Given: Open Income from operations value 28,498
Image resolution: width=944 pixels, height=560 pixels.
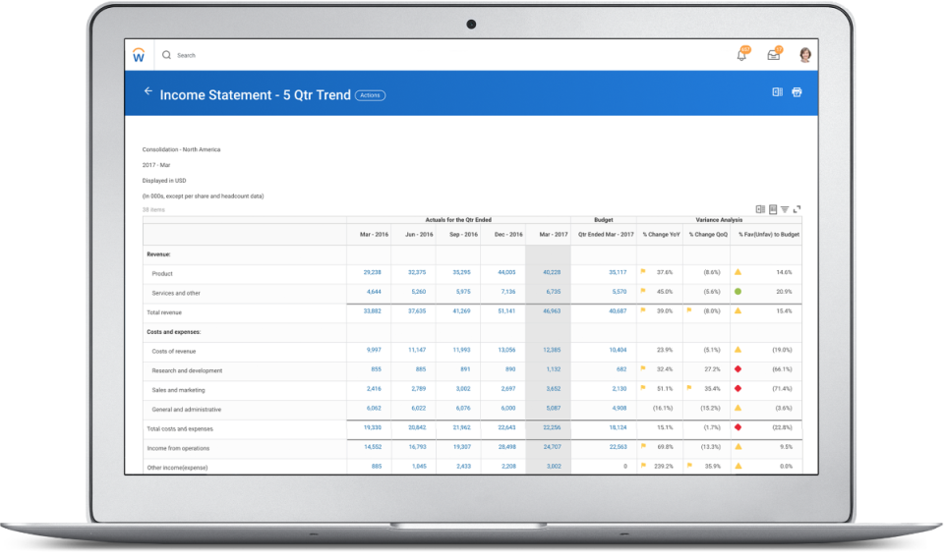Looking at the screenshot, I should click(507, 447).
